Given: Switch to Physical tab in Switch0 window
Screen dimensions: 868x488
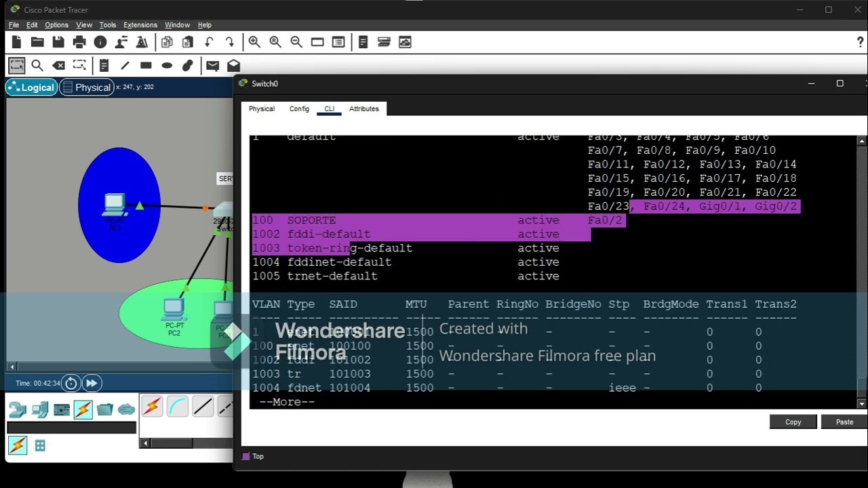Looking at the screenshot, I should (x=262, y=108).
